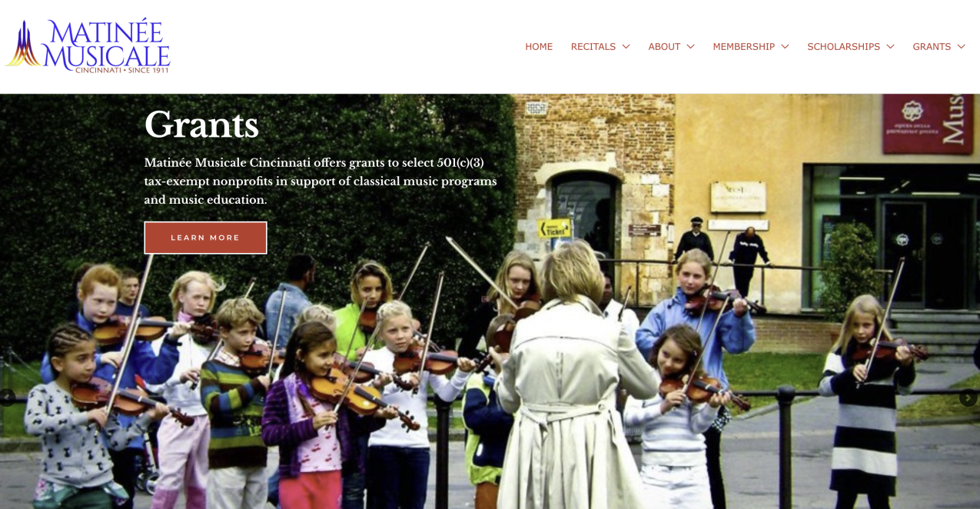Click the grants description paragraph text
This screenshot has height=509, width=980.
pos(321,181)
